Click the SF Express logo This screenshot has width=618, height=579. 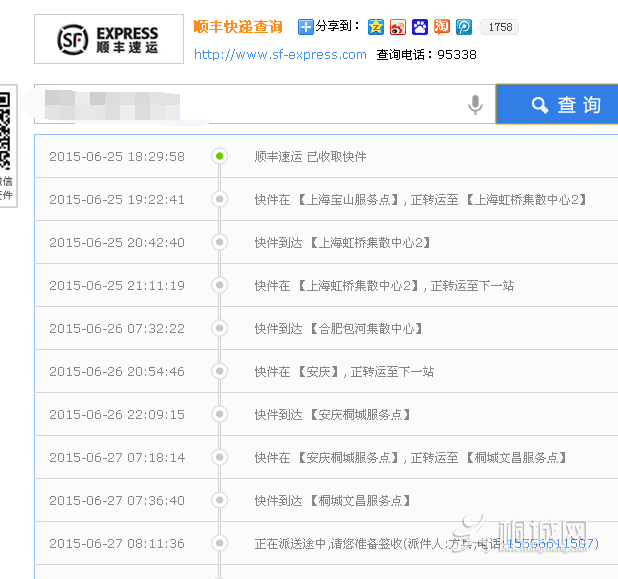pos(109,40)
